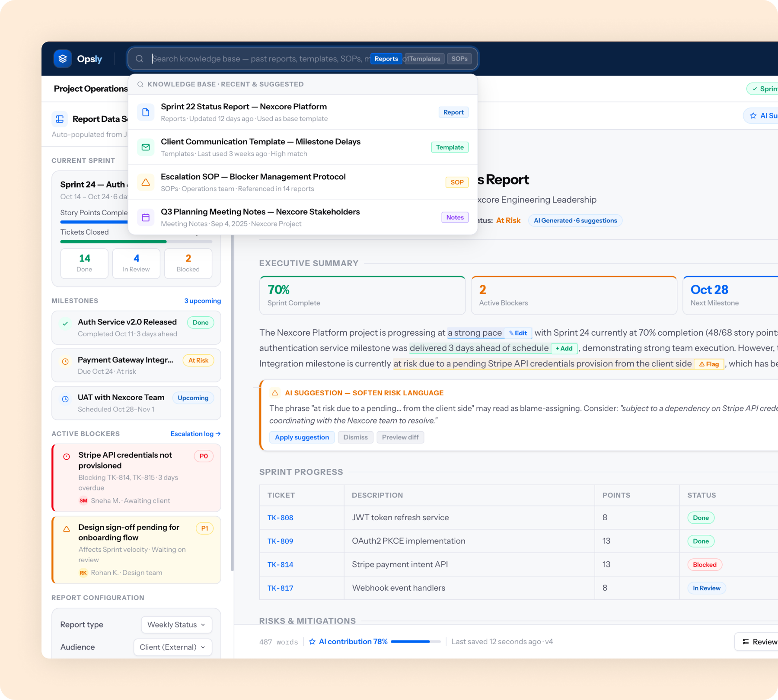Click the Story Points progress bar
The height and width of the screenshot is (700, 778).
point(94,222)
